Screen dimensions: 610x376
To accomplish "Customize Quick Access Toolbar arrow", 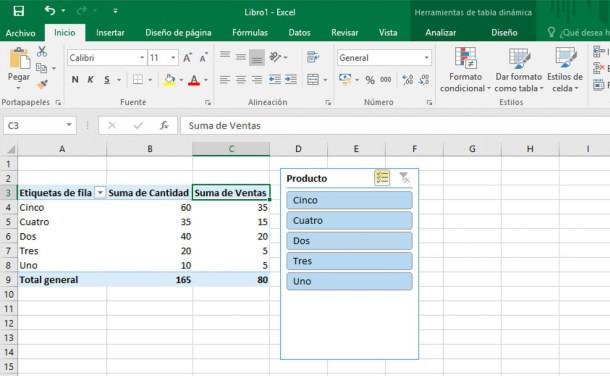I will point(116,11).
